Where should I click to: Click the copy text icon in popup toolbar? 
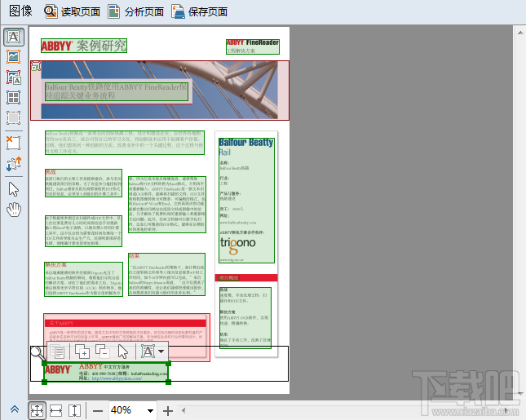57,351
